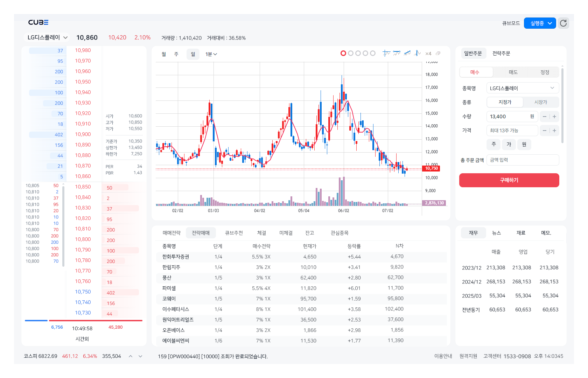Image resolution: width=588 pixels, height=378 pixels.
Task: Open the 일반주문 tab
Action: point(473,54)
